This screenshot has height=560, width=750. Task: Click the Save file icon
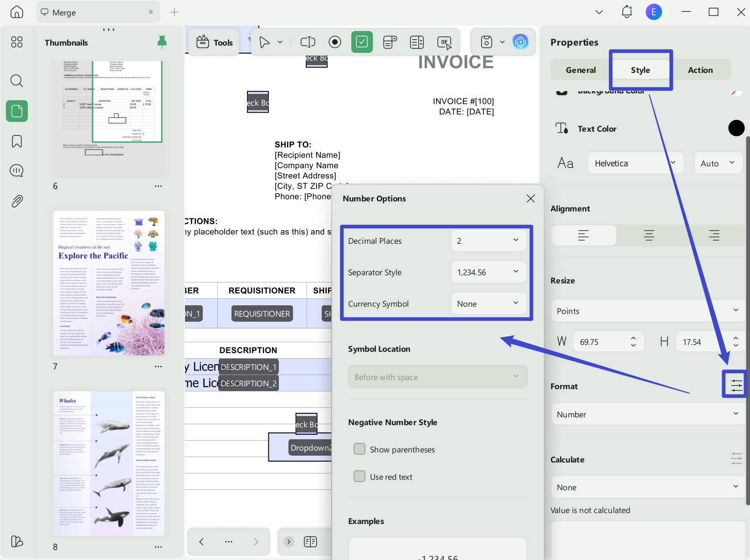click(487, 42)
